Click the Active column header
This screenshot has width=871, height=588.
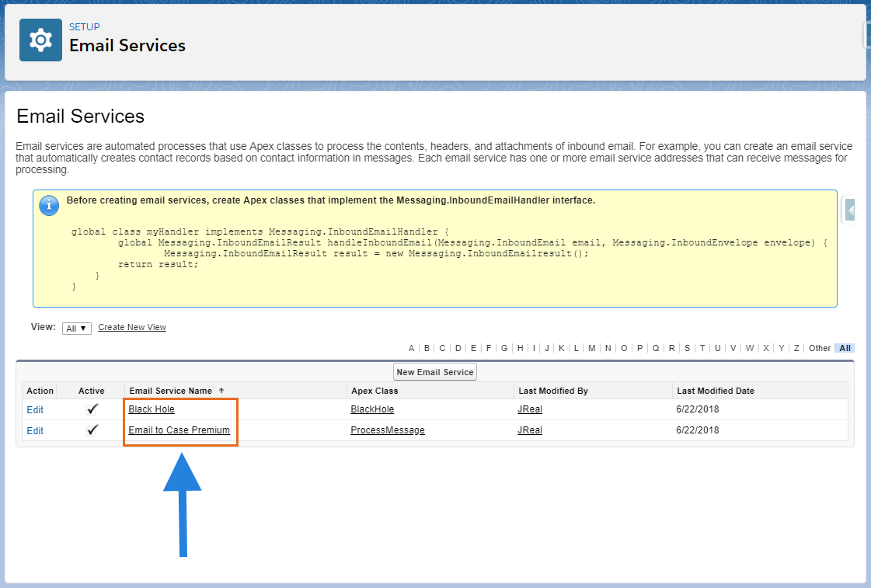pyautogui.click(x=91, y=391)
